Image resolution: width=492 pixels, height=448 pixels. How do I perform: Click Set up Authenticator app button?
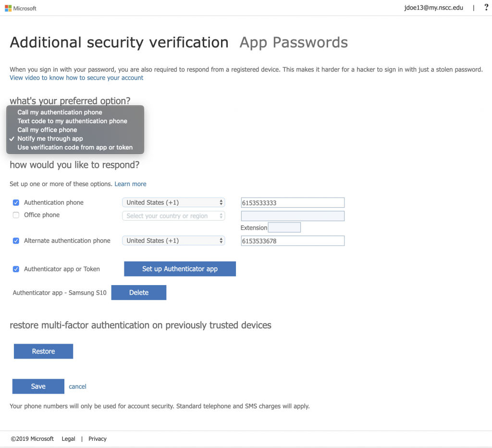[180, 269]
